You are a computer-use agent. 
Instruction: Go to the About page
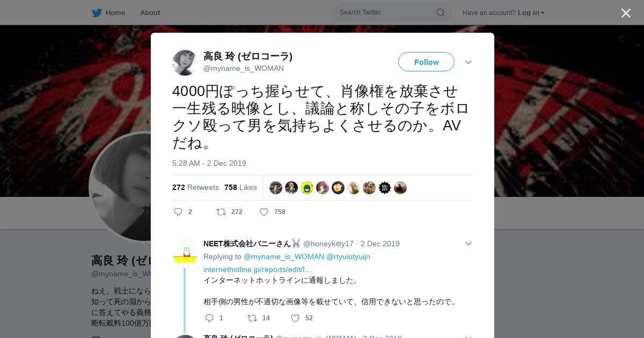150,12
